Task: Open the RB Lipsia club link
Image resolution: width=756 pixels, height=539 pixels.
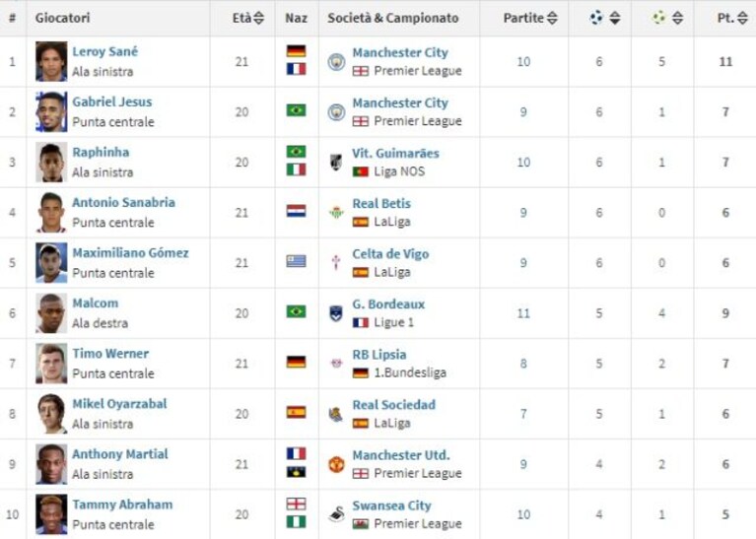Action: coord(378,355)
